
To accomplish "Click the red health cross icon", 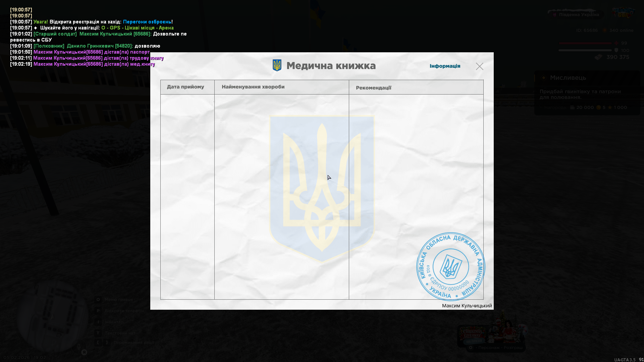I will click(616, 43).
